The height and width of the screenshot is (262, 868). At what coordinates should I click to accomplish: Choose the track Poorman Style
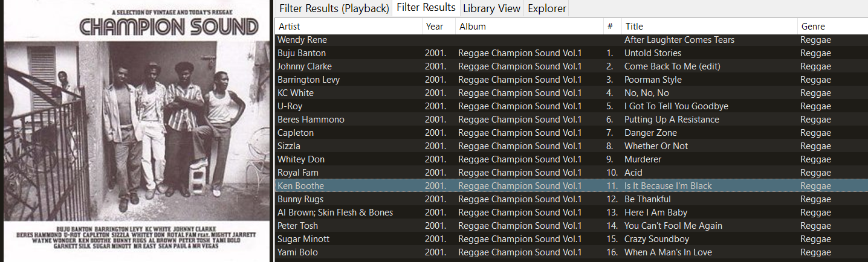[x=653, y=80]
